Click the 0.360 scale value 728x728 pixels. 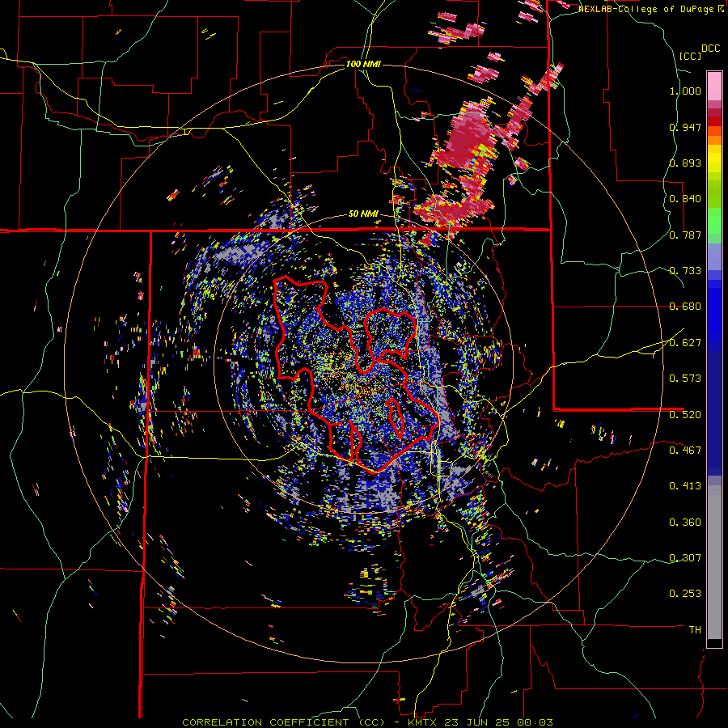[685, 523]
